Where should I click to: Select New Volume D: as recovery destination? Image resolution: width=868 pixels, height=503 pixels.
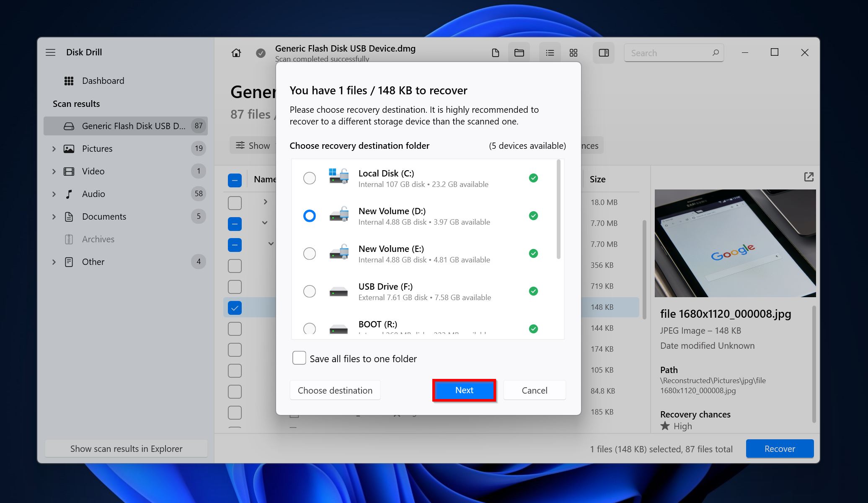[x=309, y=215]
